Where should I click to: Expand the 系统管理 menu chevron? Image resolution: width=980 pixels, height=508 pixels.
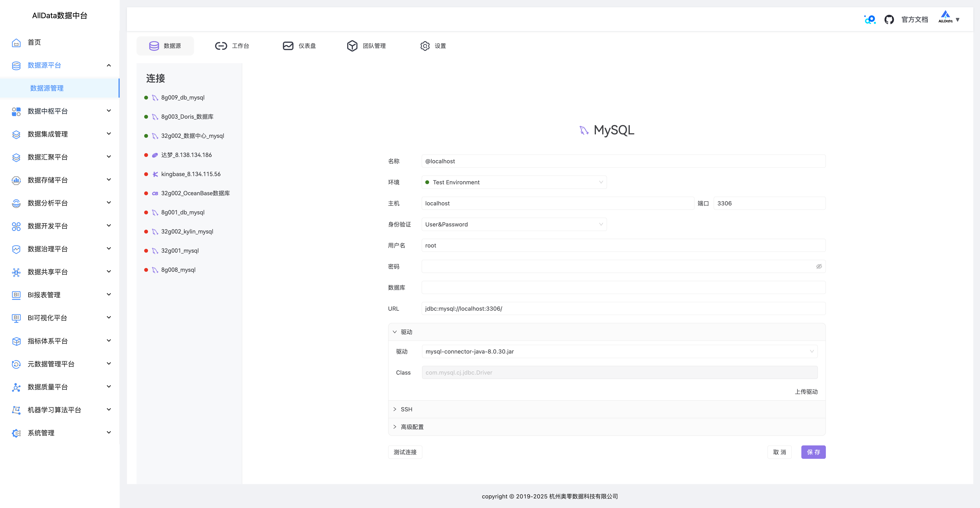tap(109, 433)
